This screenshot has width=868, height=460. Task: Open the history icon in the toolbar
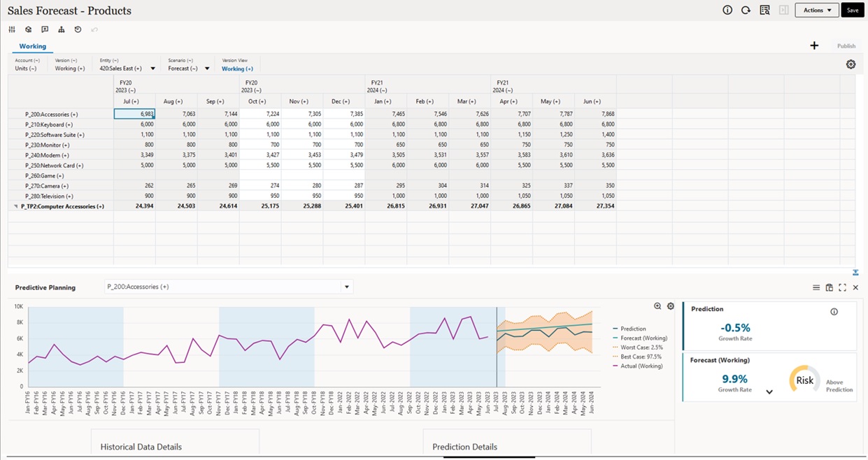[x=78, y=29]
